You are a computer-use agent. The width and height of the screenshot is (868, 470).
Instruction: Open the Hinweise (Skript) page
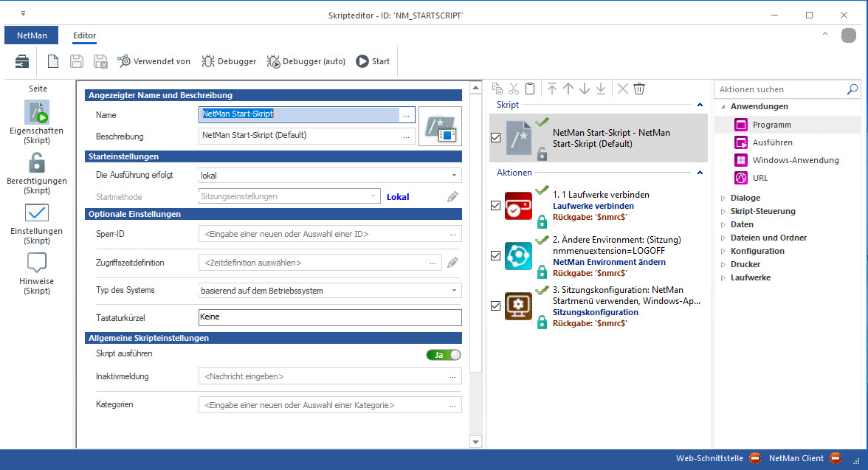tap(37, 272)
